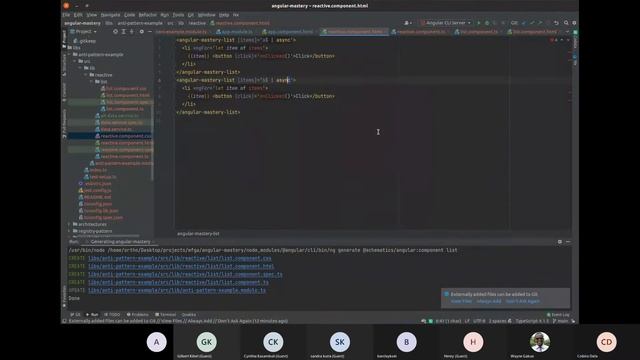Click Select Opened File target icon
This screenshot has width=640, height=360.
[116, 31]
